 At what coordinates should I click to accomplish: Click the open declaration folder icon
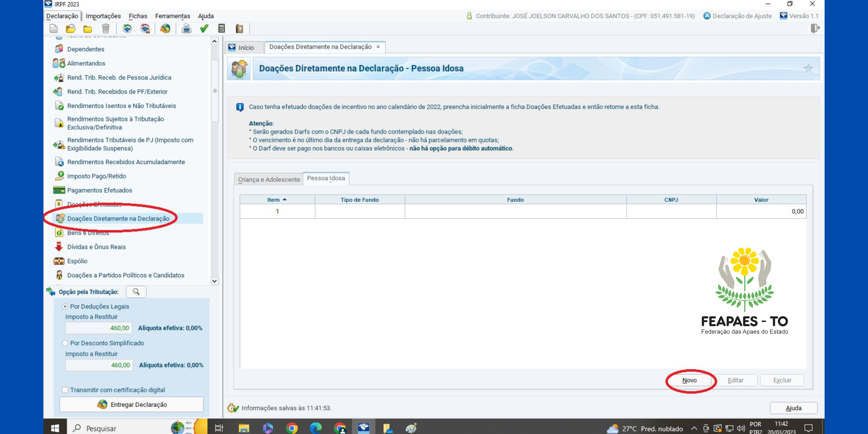pyautogui.click(x=70, y=29)
